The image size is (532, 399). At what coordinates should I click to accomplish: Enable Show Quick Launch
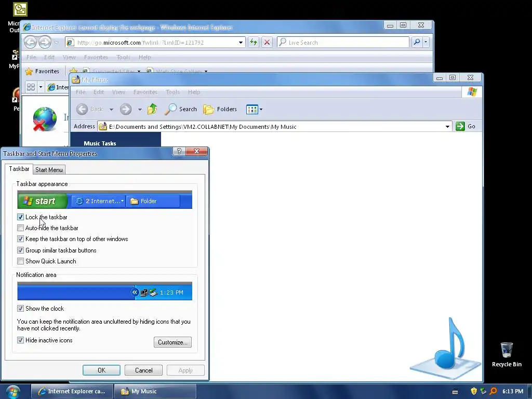point(20,261)
